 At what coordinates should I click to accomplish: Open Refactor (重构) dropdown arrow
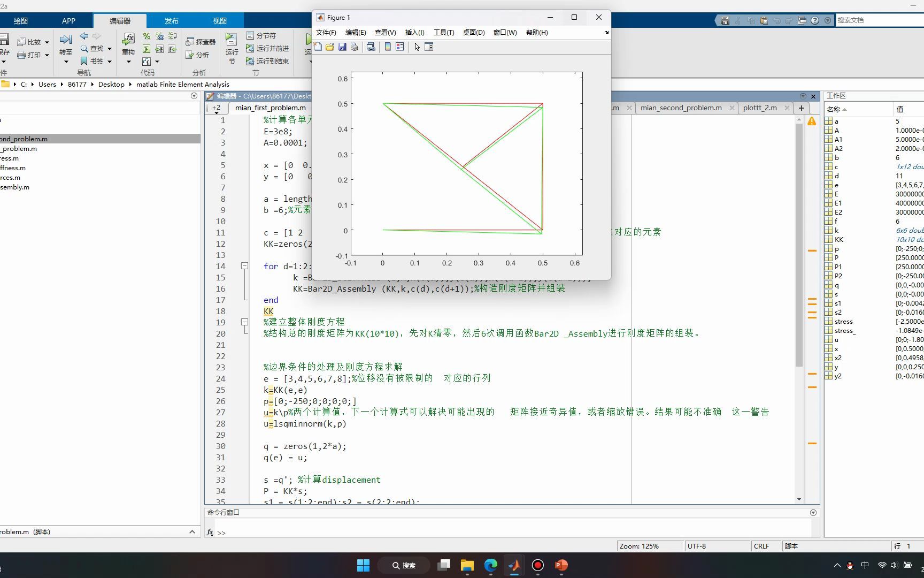[128, 62]
